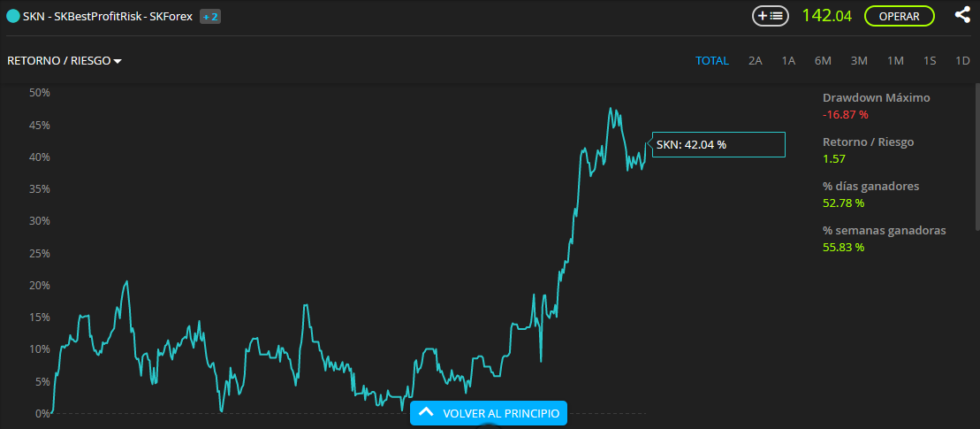Select the 1D time range

pos(962,61)
